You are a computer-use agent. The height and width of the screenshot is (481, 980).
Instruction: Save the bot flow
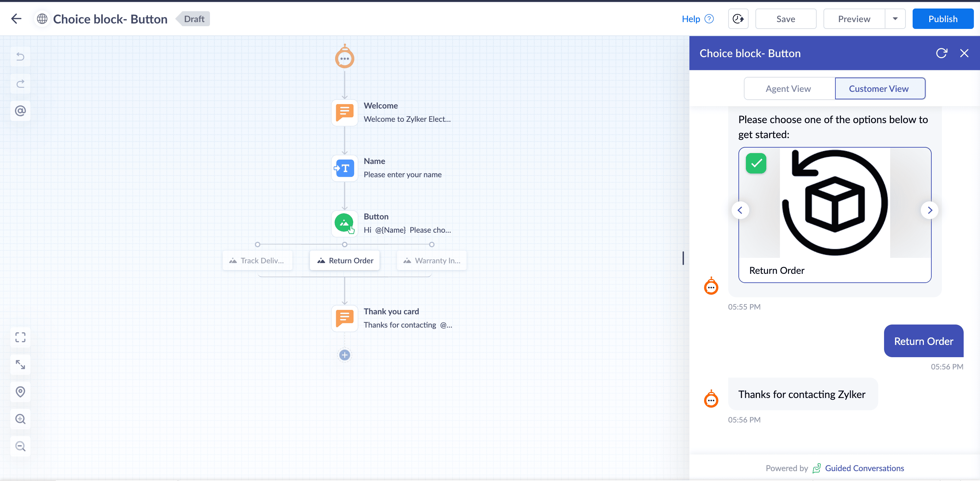pyautogui.click(x=786, y=19)
